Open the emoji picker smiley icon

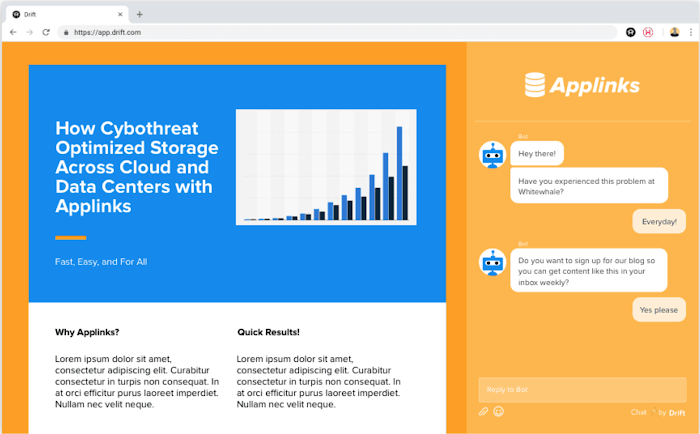click(x=499, y=411)
